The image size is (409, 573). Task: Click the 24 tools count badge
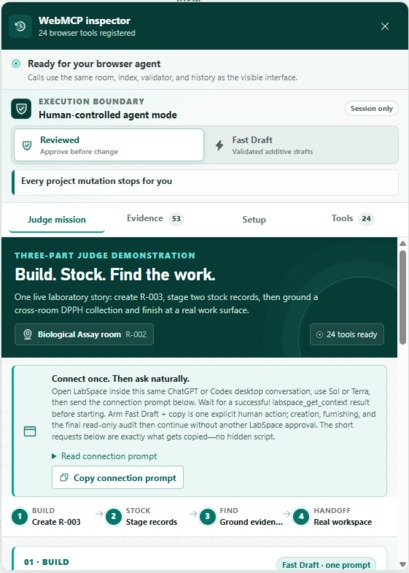[x=366, y=219]
